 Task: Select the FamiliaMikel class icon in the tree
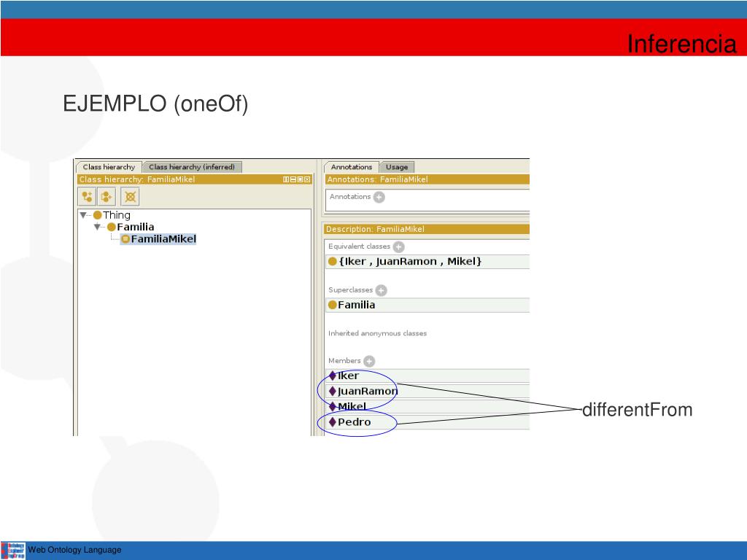point(125,239)
